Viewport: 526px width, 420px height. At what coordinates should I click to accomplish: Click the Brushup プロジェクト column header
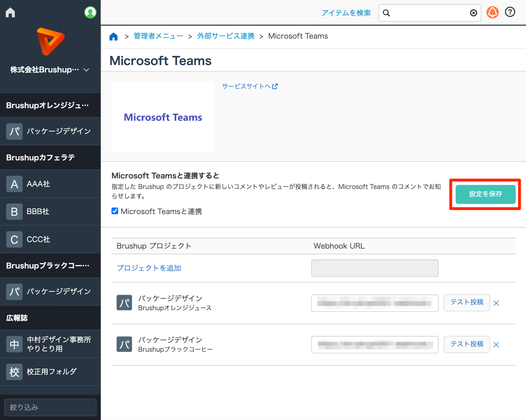click(x=154, y=246)
